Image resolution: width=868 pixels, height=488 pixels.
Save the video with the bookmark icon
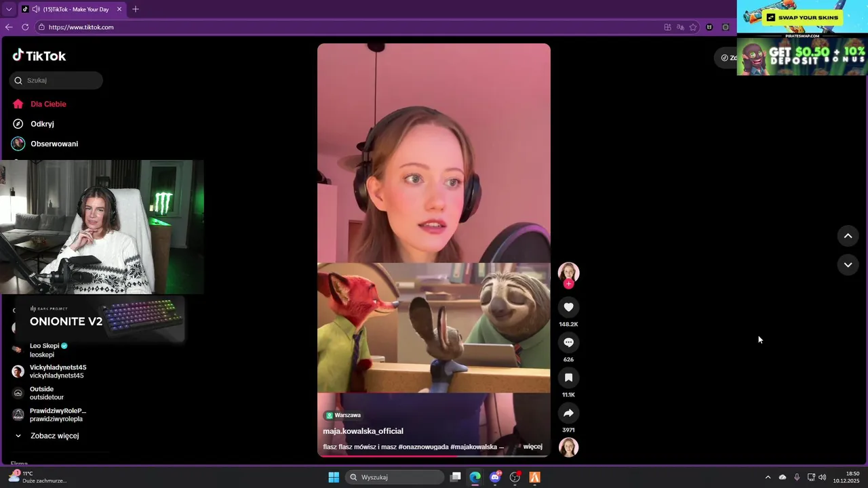[568, 378]
